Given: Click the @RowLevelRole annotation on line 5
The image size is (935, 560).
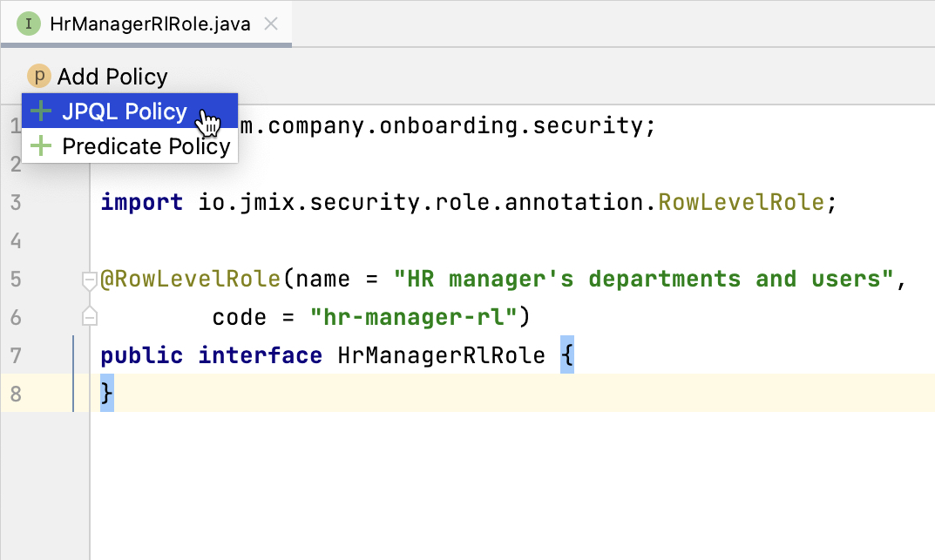Looking at the screenshot, I should point(192,280).
